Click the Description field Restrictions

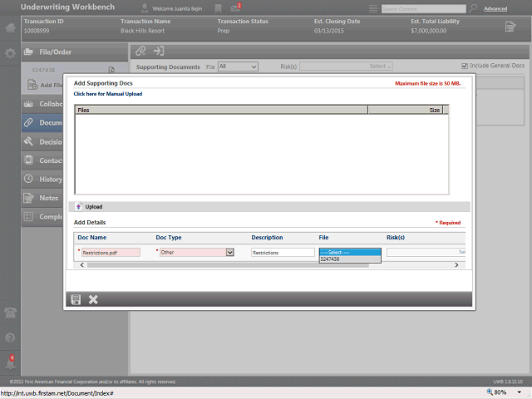pyautogui.click(x=283, y=253)
